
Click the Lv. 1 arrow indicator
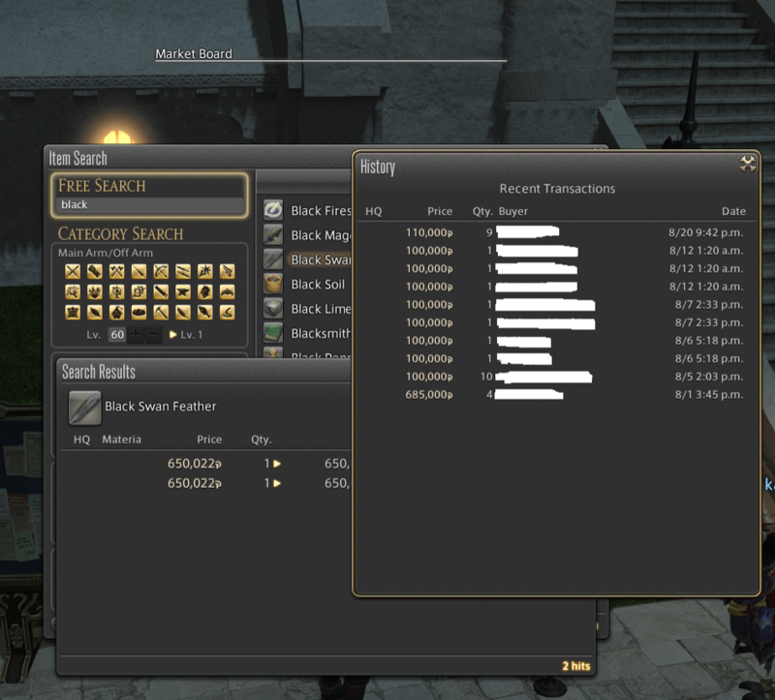tap(174, 335)
